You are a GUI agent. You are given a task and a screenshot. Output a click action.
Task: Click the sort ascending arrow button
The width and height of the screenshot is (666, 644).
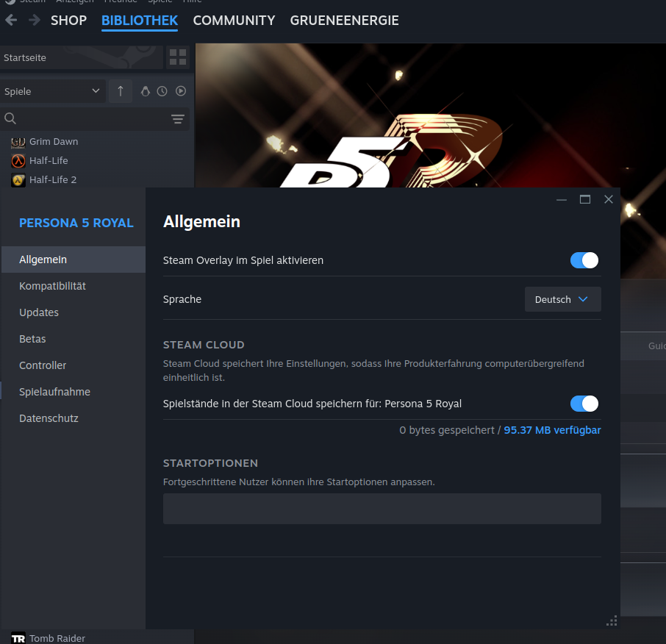pyautogui.click(x=121, y=91)
